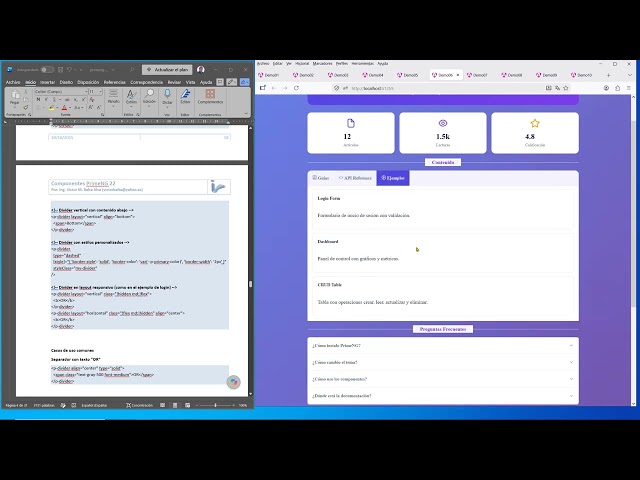This screenshot has width=640, height=480.
Task: Open the Archivo tab in Word
Action: [x=13, y=82]
